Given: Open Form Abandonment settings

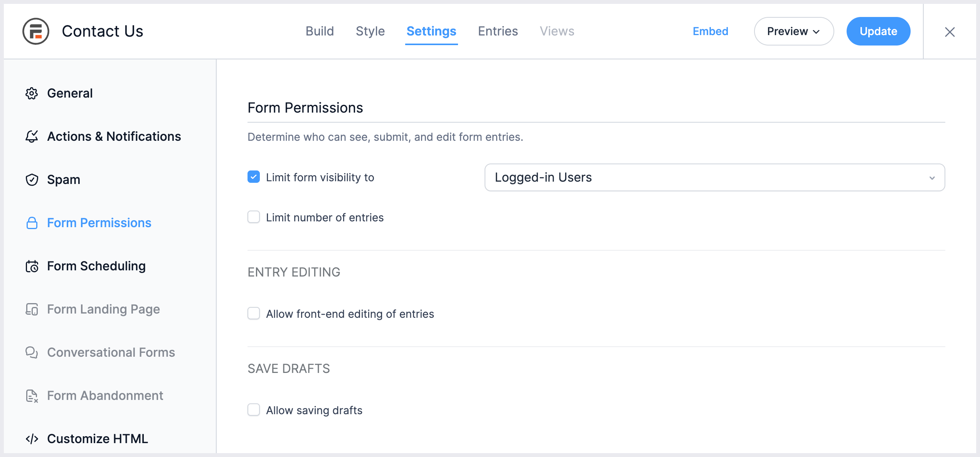Looking at the screenshot, I should coord(105,396).
